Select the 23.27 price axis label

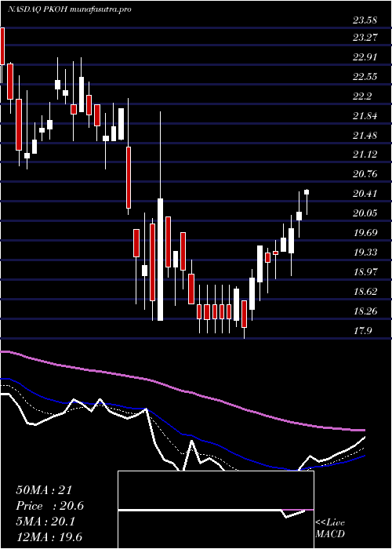(365, 37)
